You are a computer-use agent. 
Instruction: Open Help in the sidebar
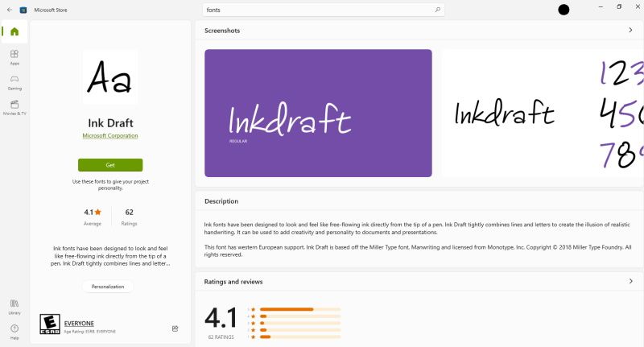[x=14, y=332]
